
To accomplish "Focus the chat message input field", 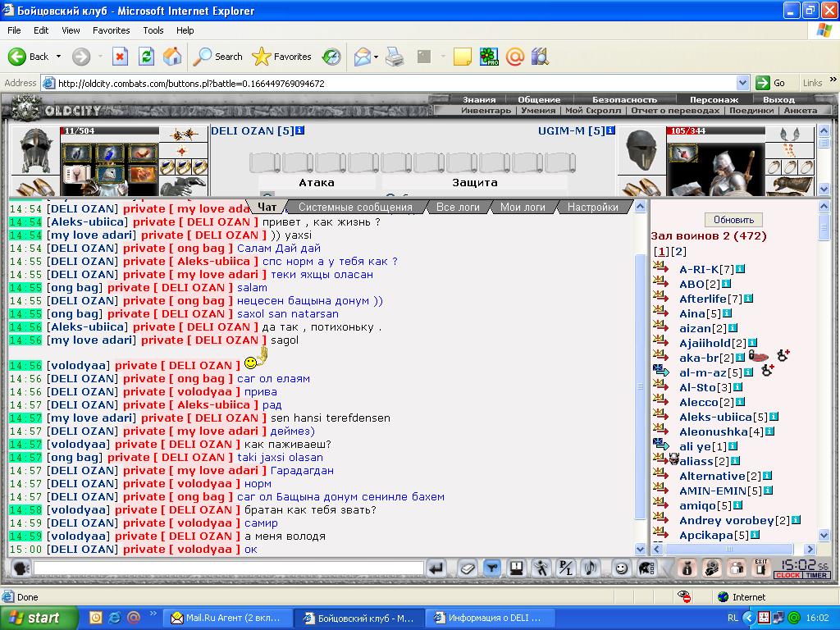I will (229, 568).
